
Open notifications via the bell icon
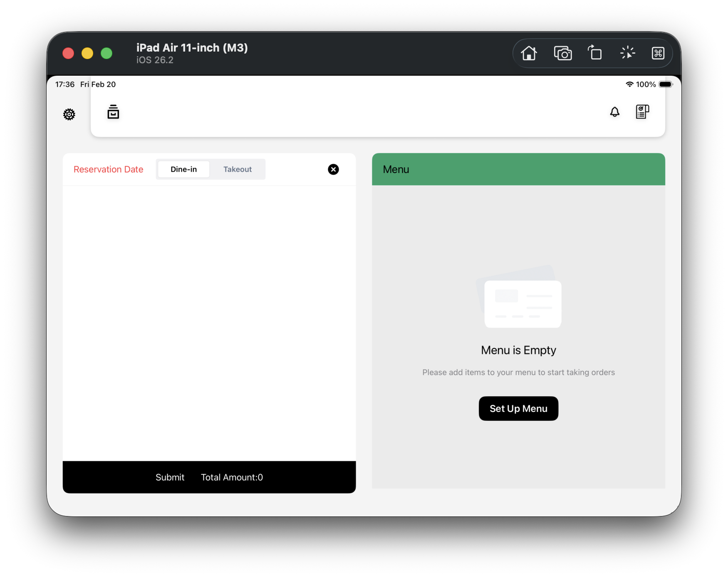pos(614,112)
